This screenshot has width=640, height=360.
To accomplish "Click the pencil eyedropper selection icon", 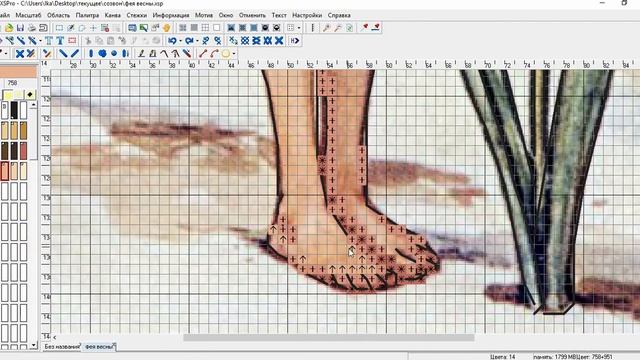I will pyautogui.click(x=71, y=28).
